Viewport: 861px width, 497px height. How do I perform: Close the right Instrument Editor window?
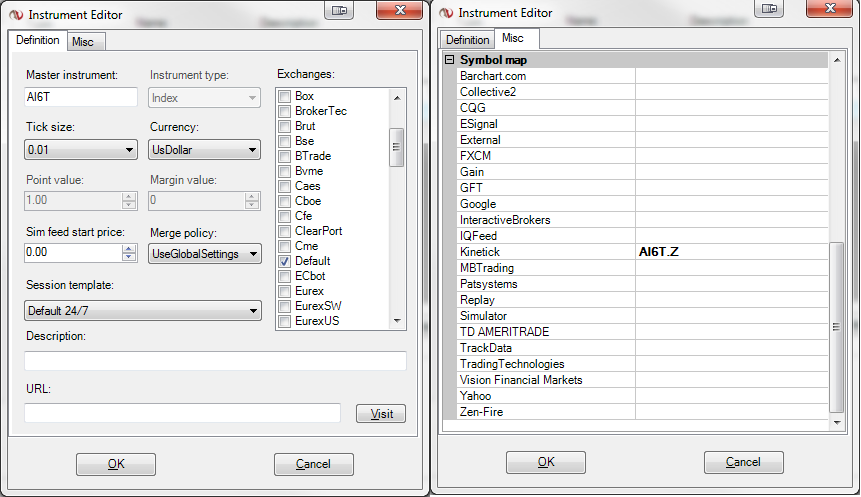831,8
